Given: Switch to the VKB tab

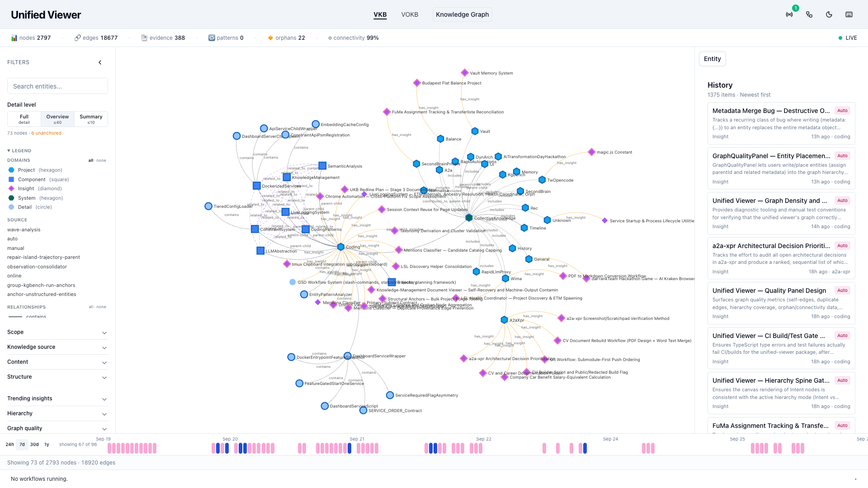Looking at the screenshot, I should (380, 14).
